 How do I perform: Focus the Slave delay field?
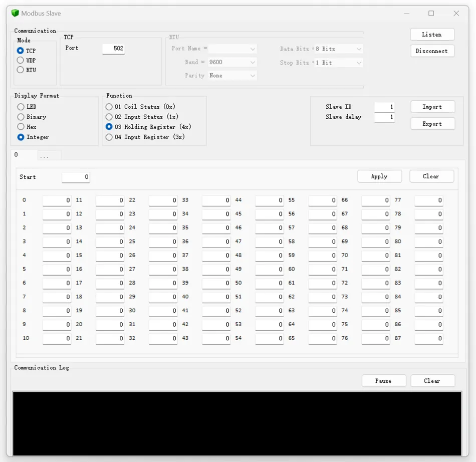[384, 117]
